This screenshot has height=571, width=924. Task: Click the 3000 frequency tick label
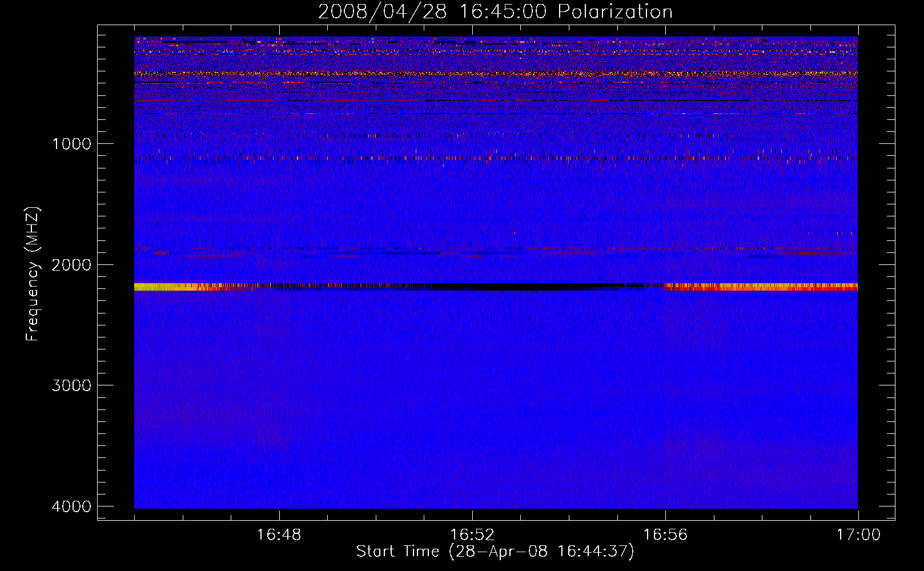tap(72, 385)
